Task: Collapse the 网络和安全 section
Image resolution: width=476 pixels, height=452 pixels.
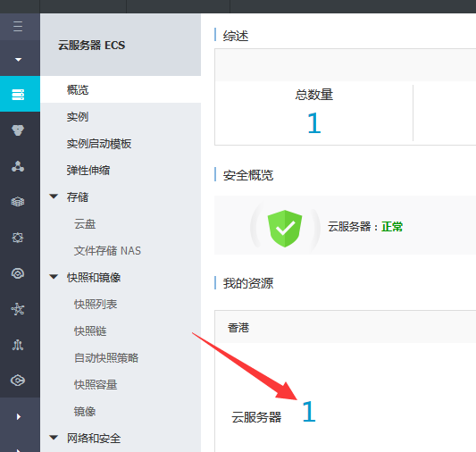Action: point(54,438)
